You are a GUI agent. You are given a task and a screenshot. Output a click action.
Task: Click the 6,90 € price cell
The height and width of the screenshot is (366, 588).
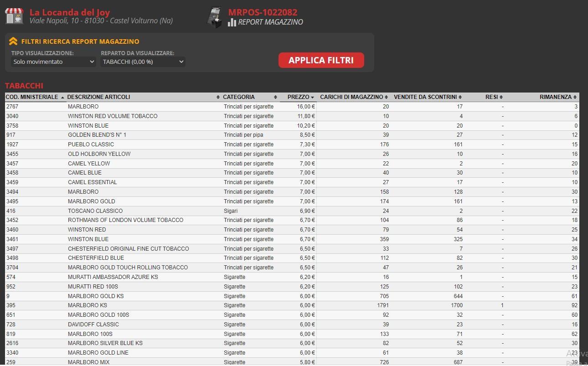(x=308, y=211)
